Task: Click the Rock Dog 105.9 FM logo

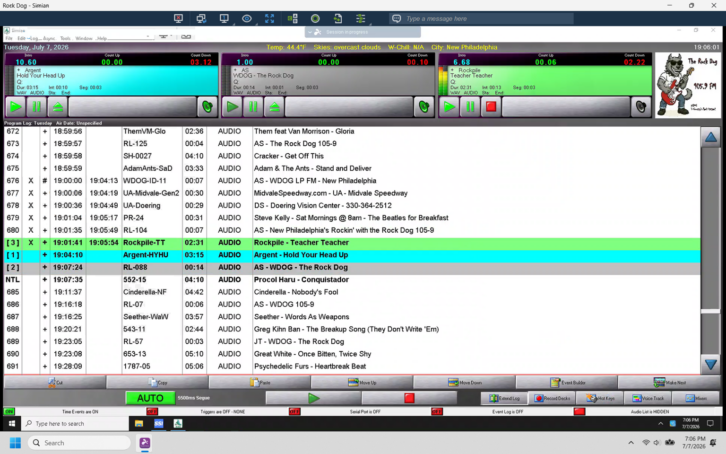Action: coord(688,85)
